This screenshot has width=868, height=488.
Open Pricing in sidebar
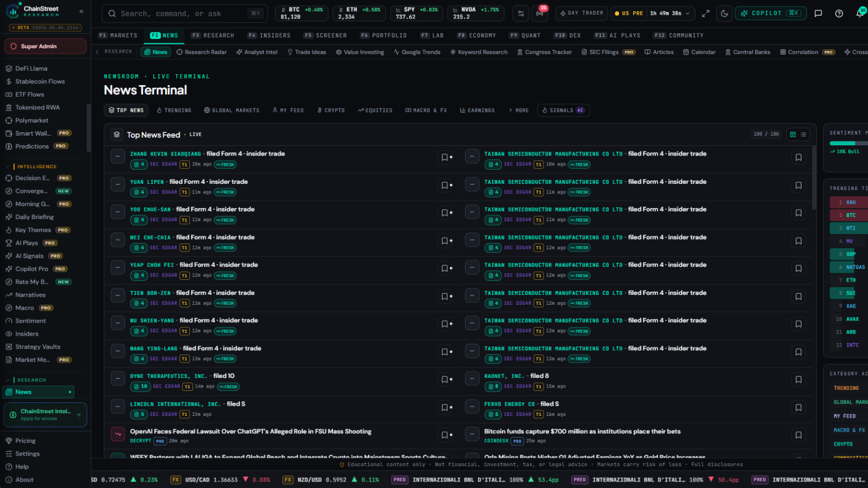(25, 441)
